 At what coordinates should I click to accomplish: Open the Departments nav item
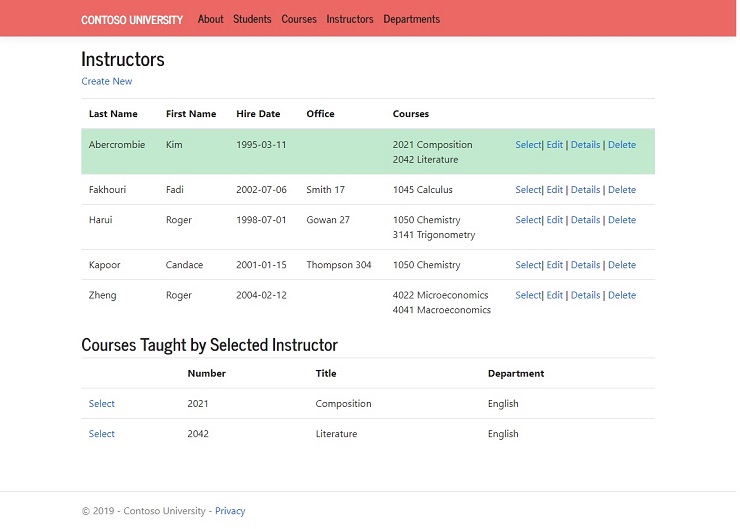[412, 19]
